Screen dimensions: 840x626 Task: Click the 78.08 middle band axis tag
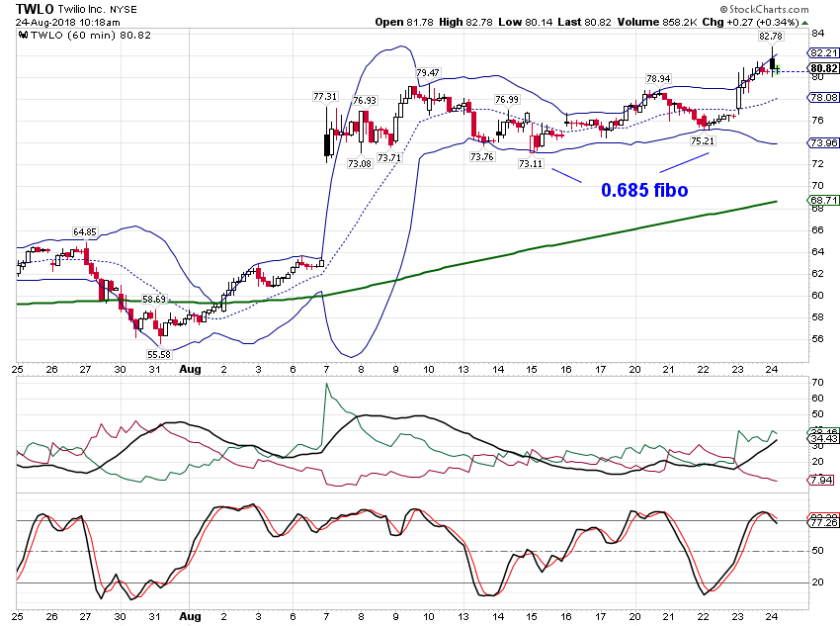click(x=823, y=97)
